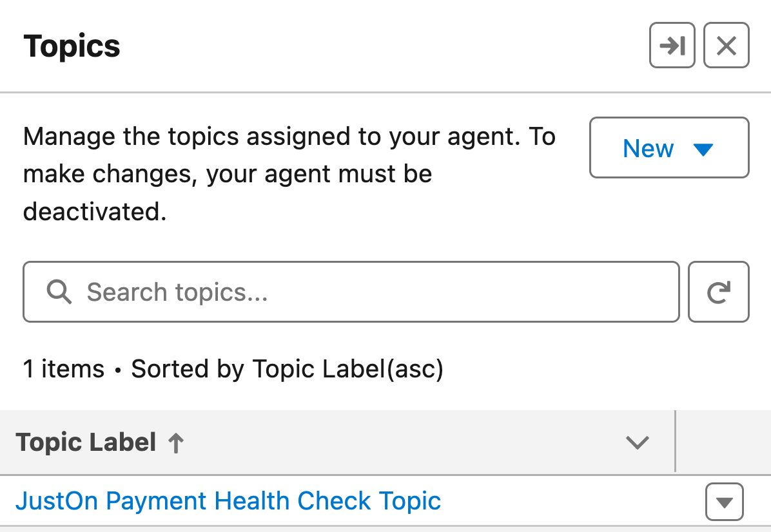This screenshot has width=771, height=532.
Task: Click the magnifying glass search icon
Action: (x=59, y=292)
